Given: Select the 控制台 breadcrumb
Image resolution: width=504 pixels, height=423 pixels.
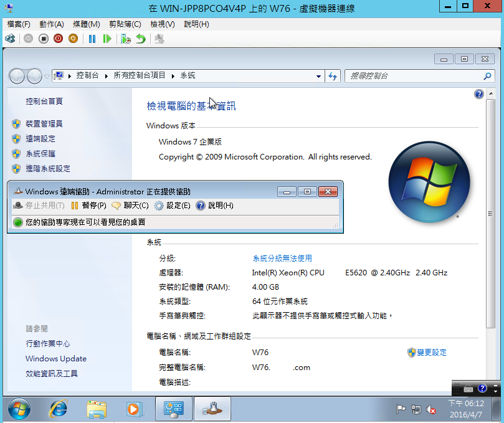Looking at the screenshot, I should 87,75.
